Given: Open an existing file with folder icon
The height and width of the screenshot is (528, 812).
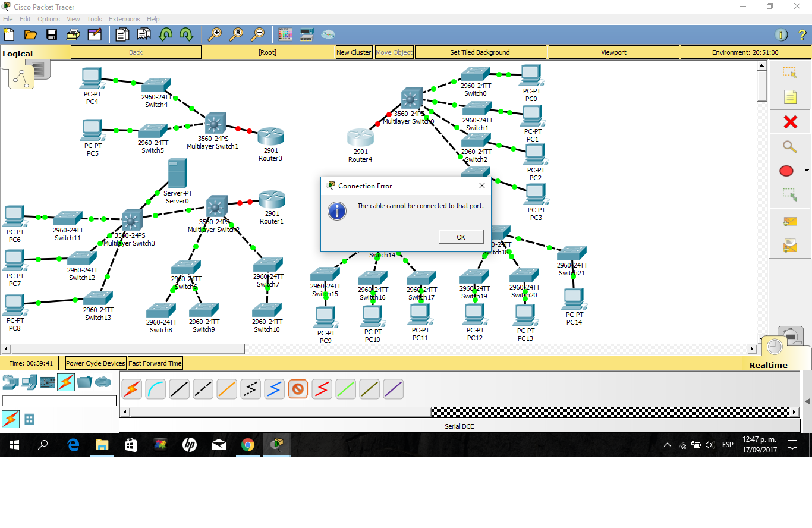Looking at the screenshot, I should (30, 34).
